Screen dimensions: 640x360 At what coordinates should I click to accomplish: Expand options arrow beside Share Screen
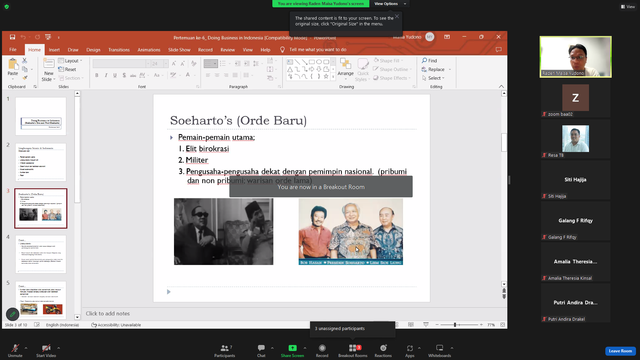tap(305, 348)
